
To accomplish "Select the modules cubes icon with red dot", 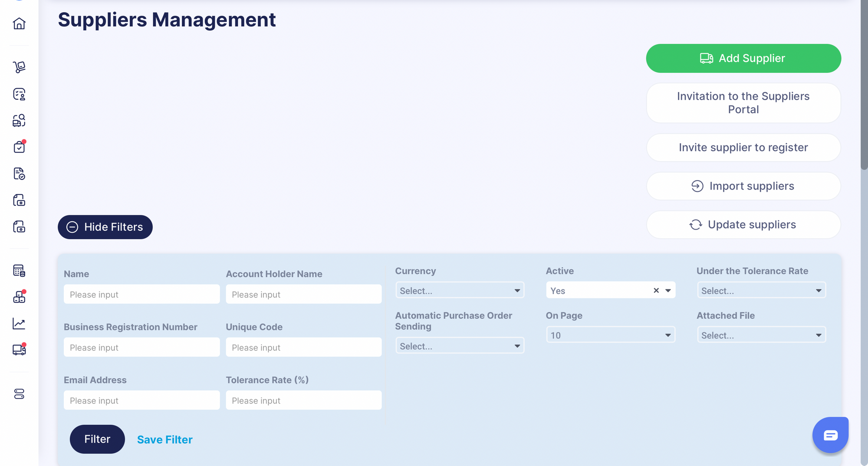I will 19,297.
